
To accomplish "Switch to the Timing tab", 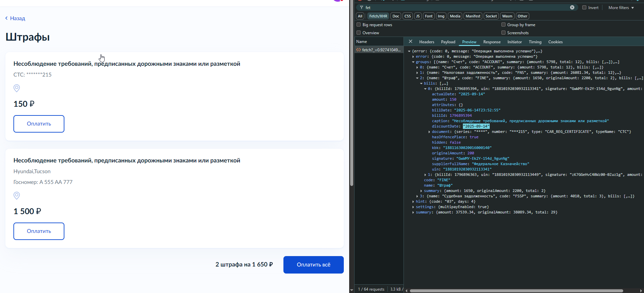I will pos(535,42).
